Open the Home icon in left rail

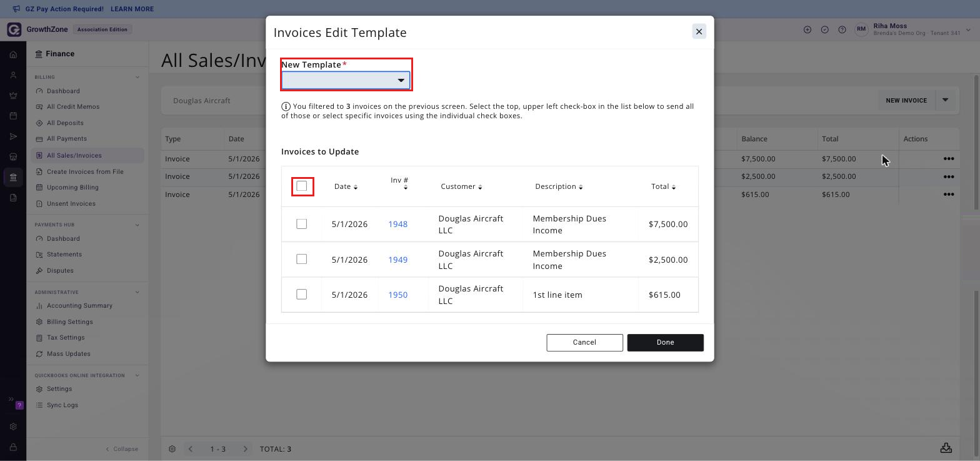tap(13, 54)
